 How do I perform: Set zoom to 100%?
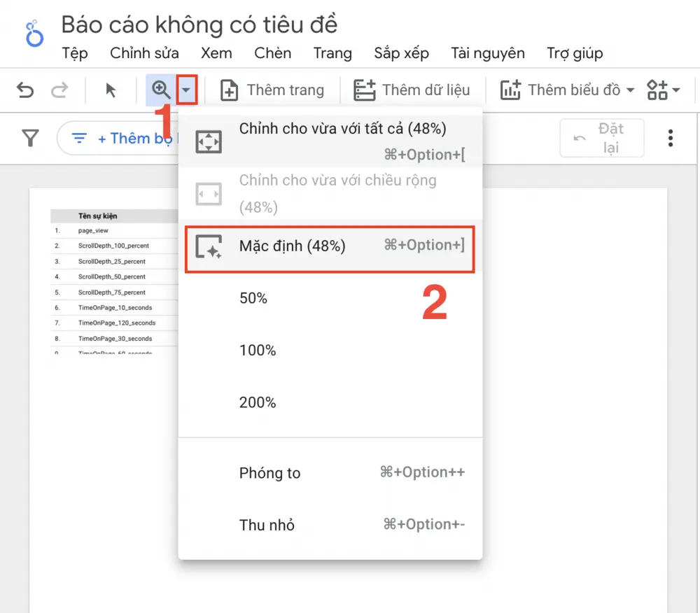tap(330, 350)
